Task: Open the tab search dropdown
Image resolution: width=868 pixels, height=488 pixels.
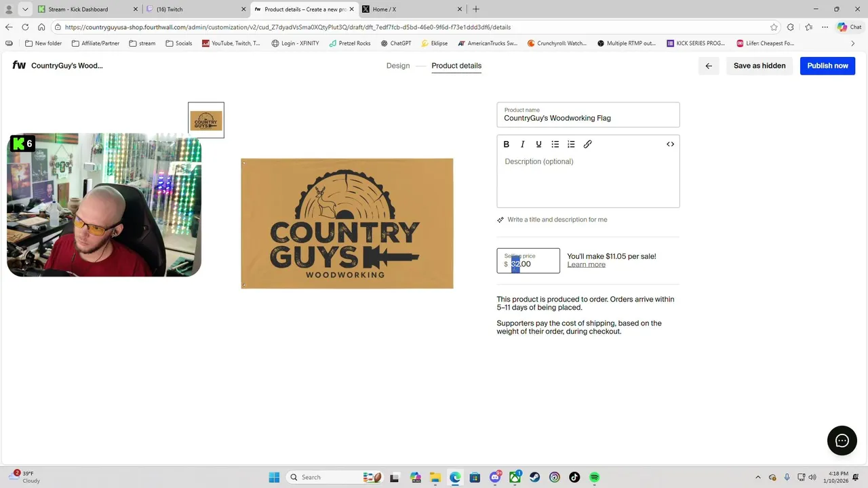Action: [x=25, y=9]
